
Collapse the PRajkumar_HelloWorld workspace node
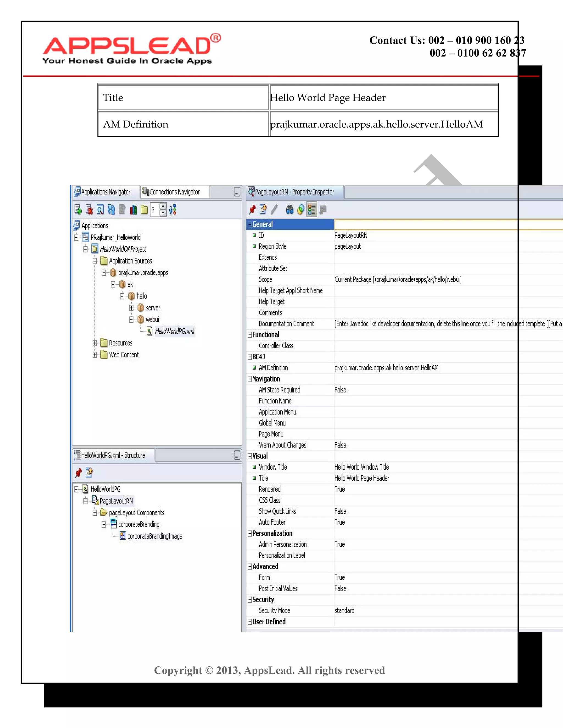(x=76, y=237)
